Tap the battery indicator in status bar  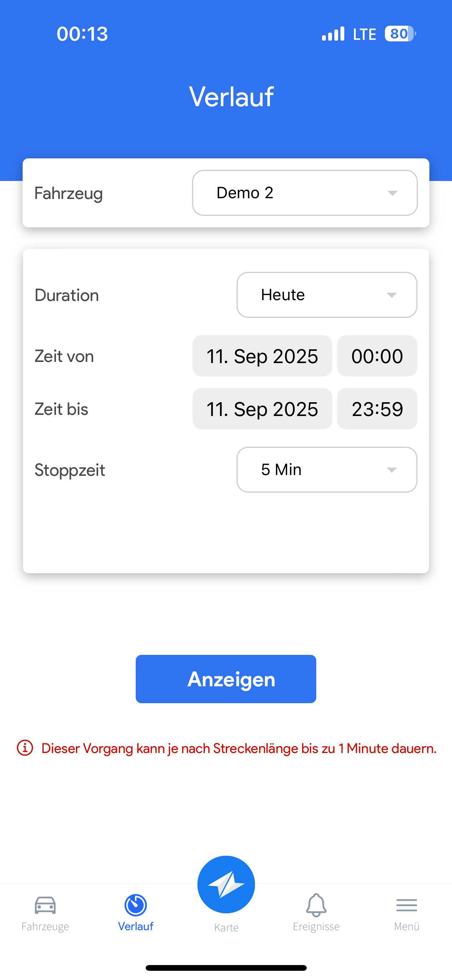(400, 34)
